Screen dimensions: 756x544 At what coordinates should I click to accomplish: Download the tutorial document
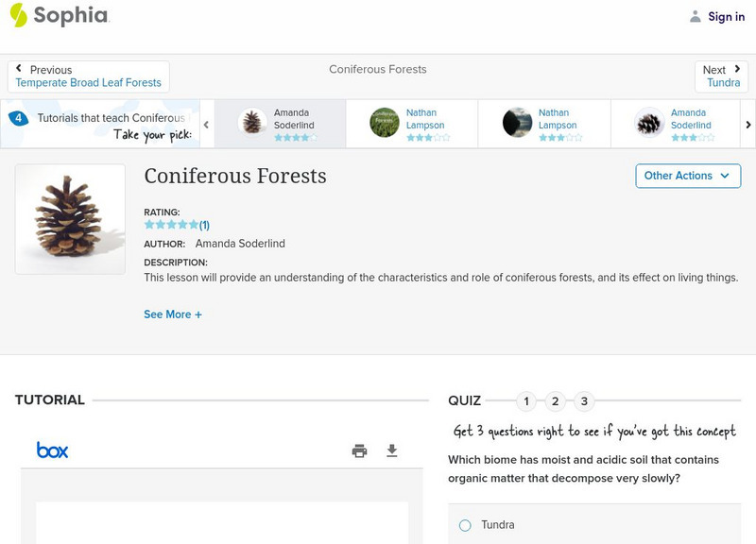(x=392, y=450)
